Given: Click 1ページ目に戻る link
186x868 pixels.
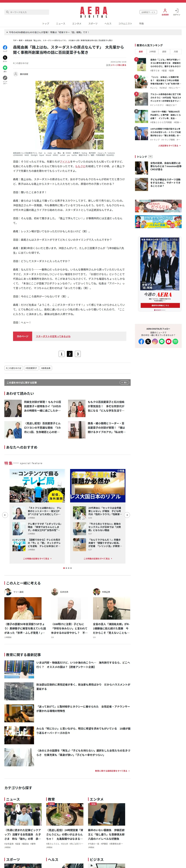Looking at the screenshot, I should click(x=118, y=65).
